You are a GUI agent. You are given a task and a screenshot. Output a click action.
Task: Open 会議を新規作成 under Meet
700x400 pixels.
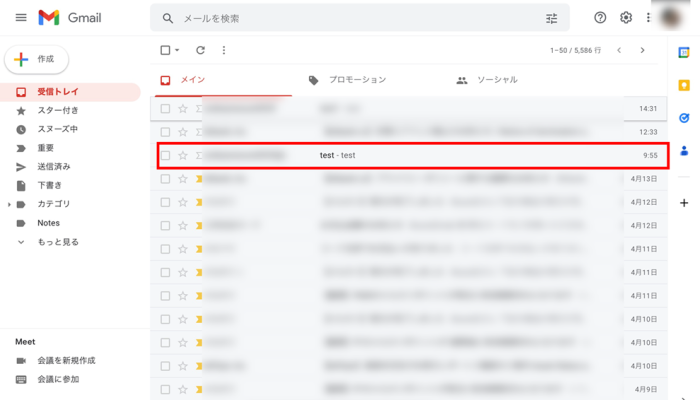pyautogui.click(x=65, y=360)
